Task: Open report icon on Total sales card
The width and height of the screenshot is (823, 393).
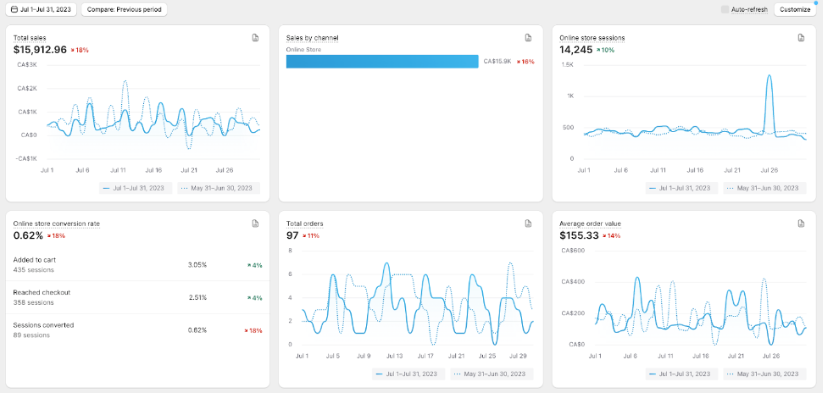Action: 255,38
